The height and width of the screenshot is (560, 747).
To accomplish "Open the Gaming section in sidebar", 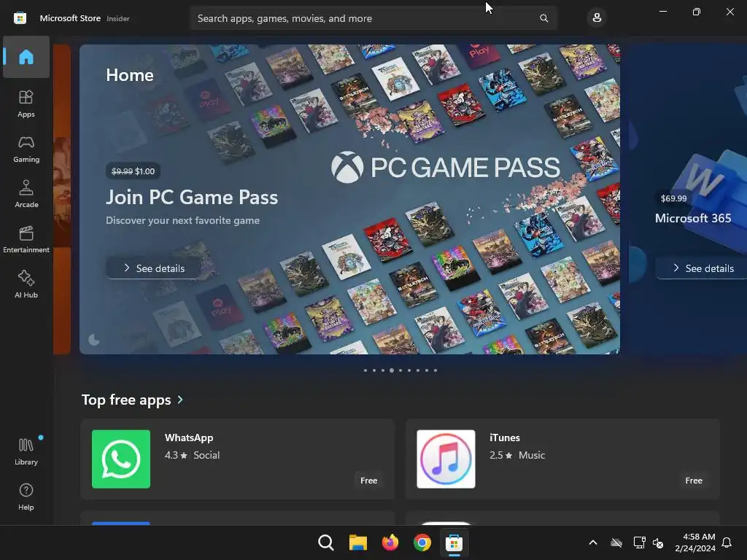I will [26, 149].
